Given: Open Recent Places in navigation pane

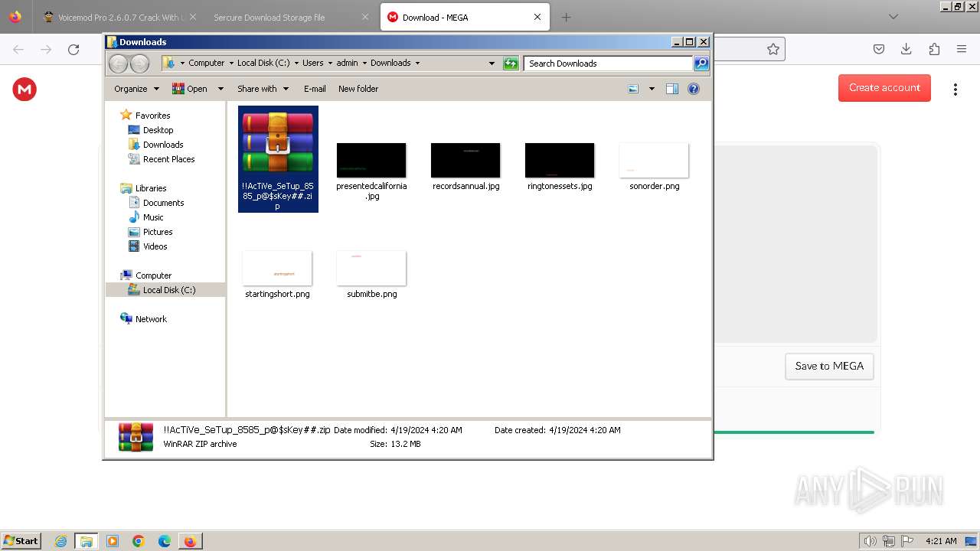Looking at the screenshot, I should tap(168, 159).
